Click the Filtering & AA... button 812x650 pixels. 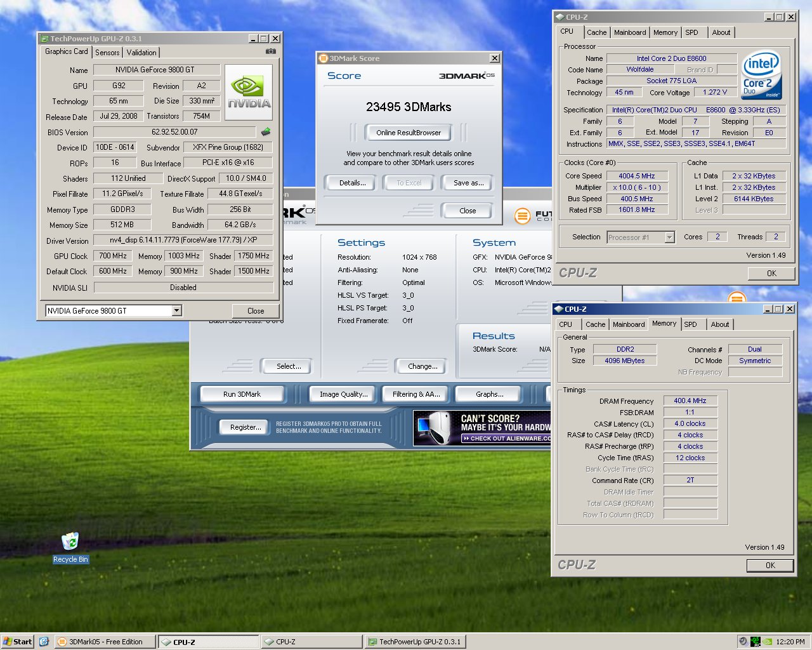click(x=416, y=394)
